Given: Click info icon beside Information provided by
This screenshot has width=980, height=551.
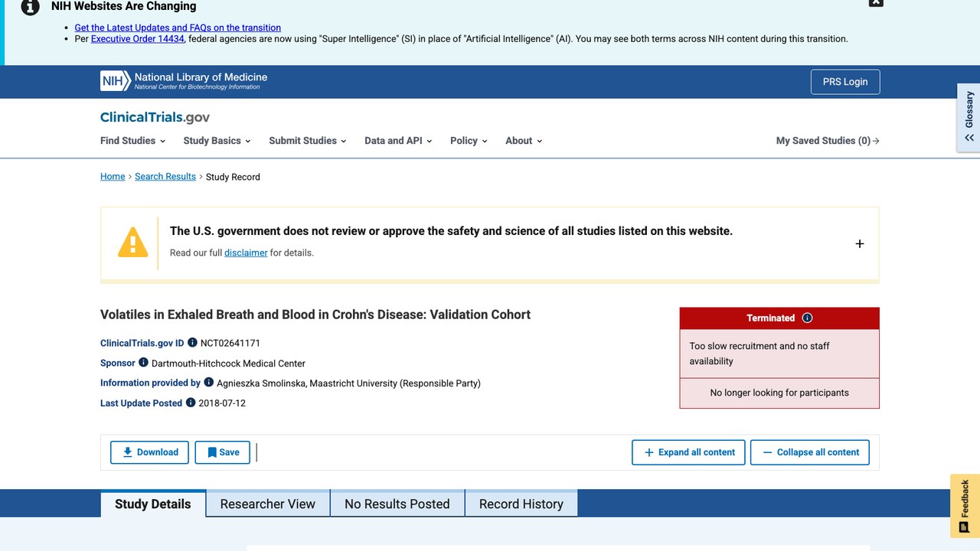Looking at the screenshot, I should point(208,383).
